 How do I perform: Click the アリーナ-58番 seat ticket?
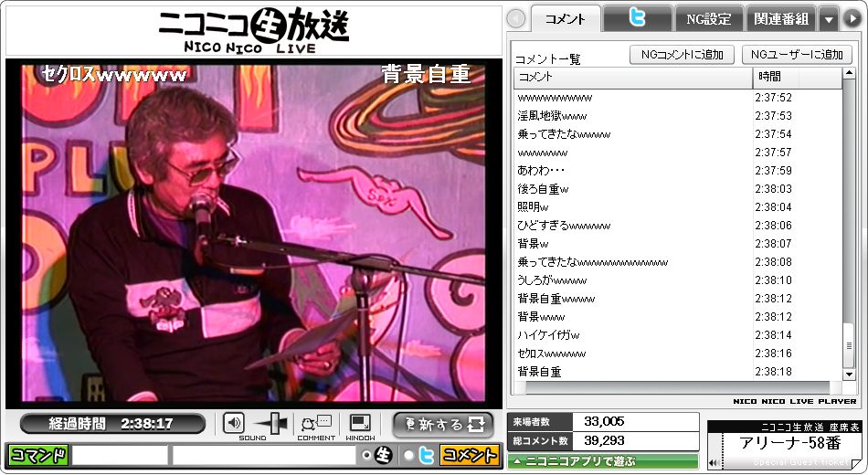pos(785,446)
